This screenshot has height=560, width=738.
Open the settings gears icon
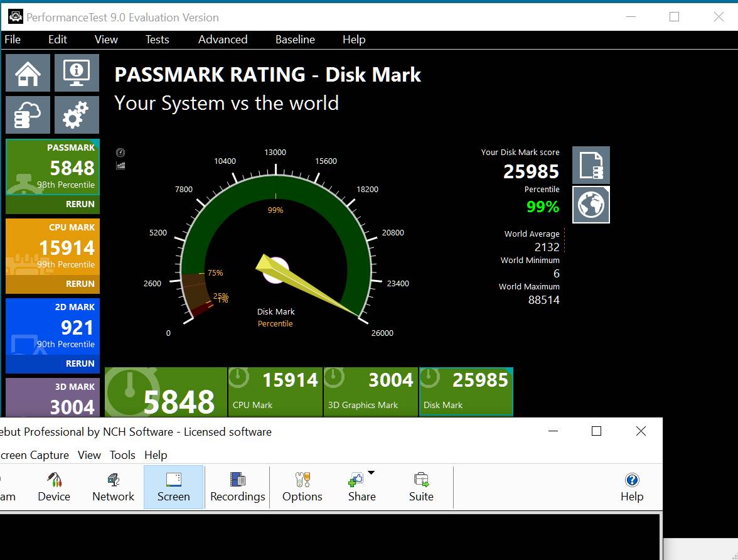coord(77,115)
